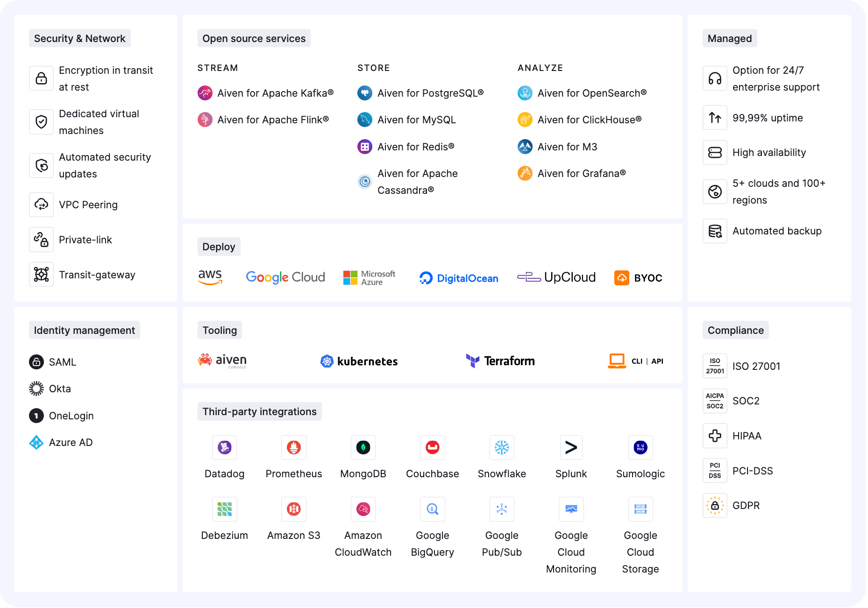Select Aiven for ClickHouse service
This screenshot has height=608, width=868.
(x=589, y=120)
